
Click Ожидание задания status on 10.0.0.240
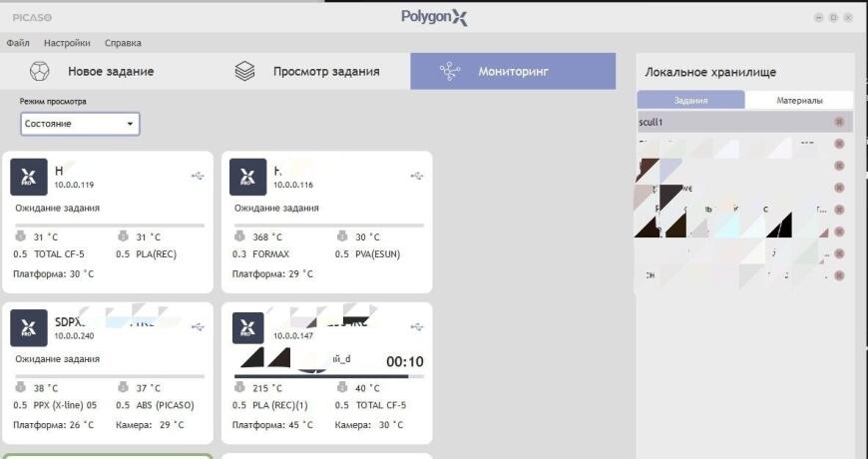[58, 359]
